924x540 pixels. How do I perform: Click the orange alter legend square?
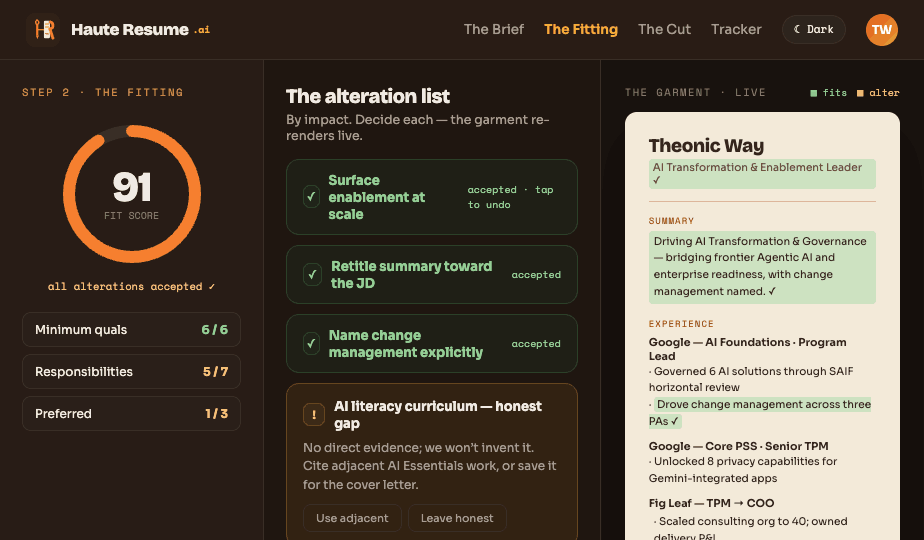tap(860, 93)
